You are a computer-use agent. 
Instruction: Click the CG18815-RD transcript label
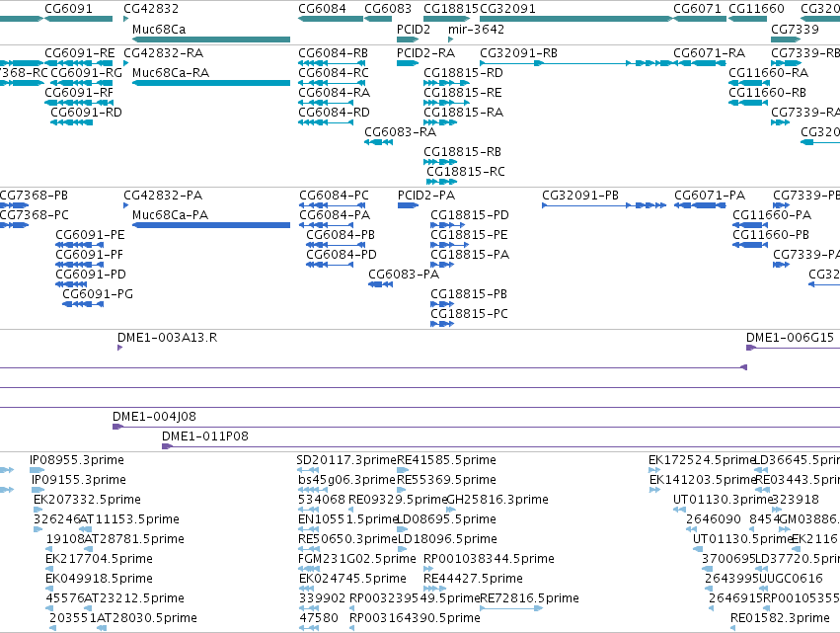click(x=463, y=73)
